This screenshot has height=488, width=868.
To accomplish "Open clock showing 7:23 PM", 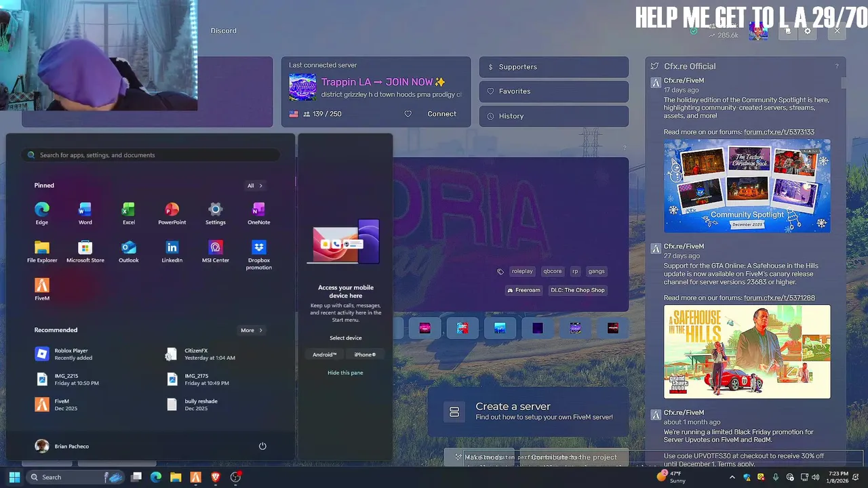I will click(x=838, y=477).
